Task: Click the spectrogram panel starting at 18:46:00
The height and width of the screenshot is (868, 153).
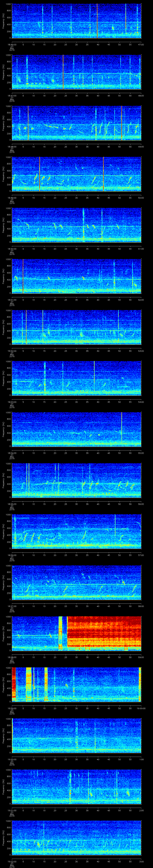Action: 76,21
